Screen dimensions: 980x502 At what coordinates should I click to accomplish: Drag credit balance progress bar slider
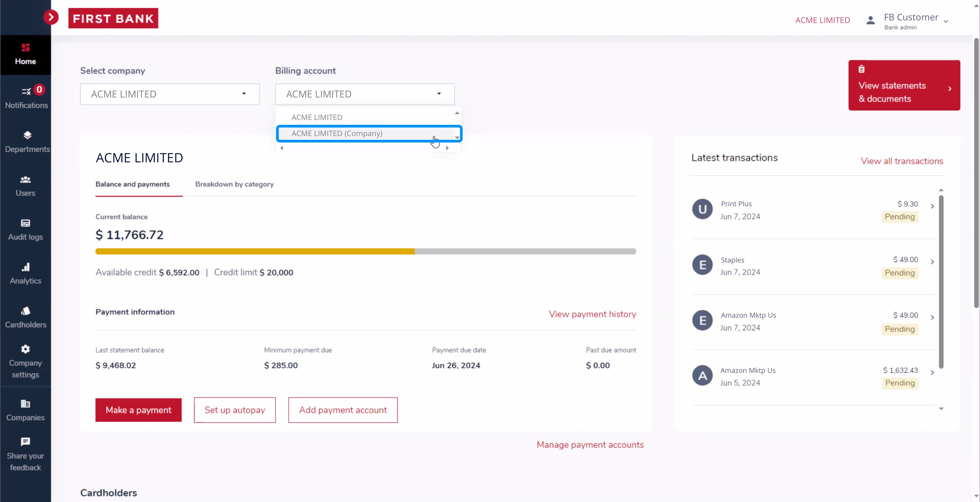click(x=415, y=250)
